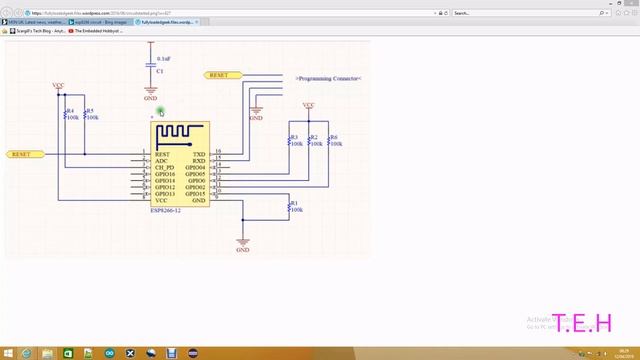640x360 pixels.
Task: Open the search provider dropdown arrow
Action: (x=607, y=13)
